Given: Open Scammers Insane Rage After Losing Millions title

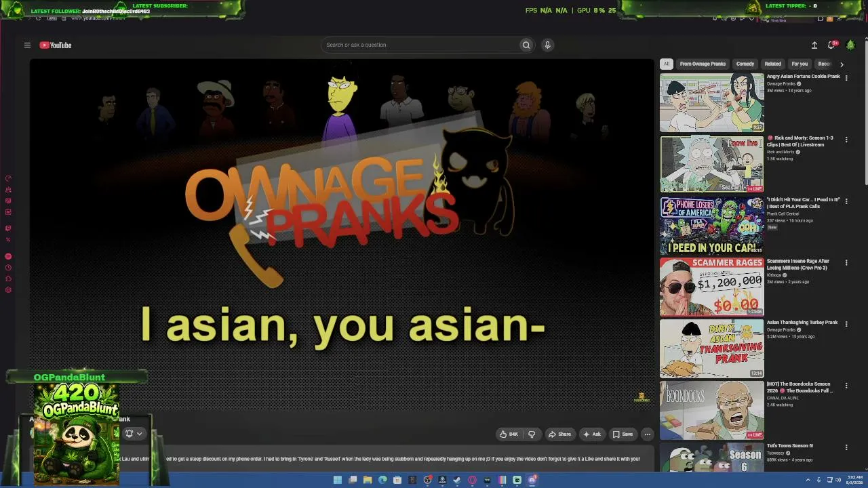Looking at the screenshot, I should 798,264.
